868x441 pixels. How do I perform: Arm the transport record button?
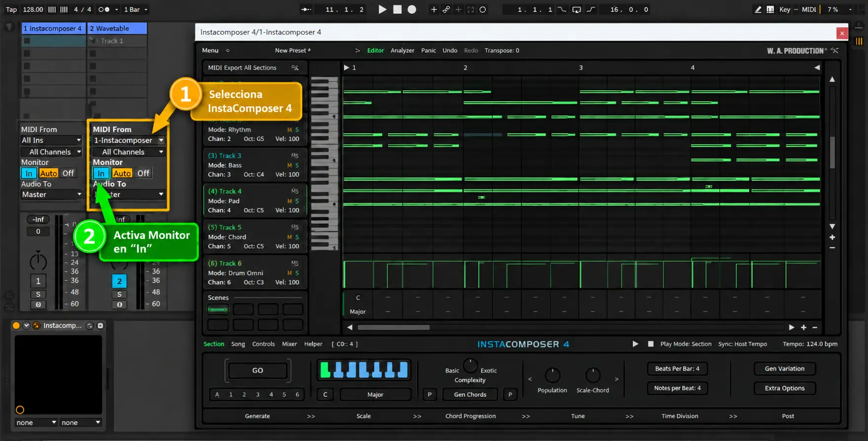(x=412, y=9)
